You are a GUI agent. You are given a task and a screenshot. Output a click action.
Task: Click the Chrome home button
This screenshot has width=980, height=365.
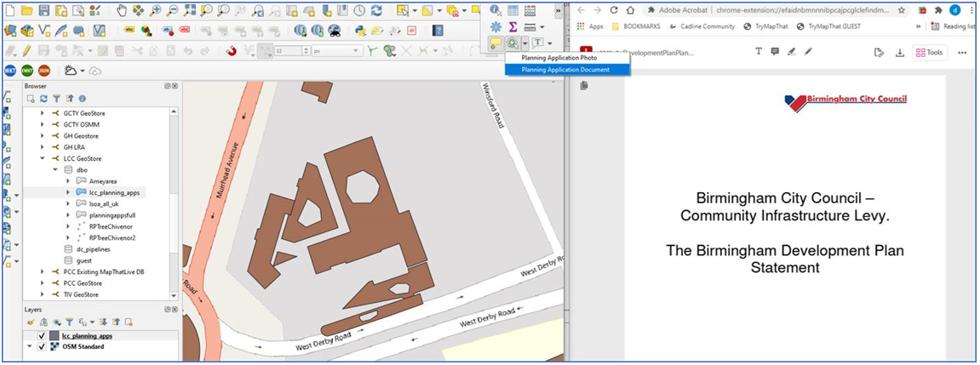click(x=630, y=10)
